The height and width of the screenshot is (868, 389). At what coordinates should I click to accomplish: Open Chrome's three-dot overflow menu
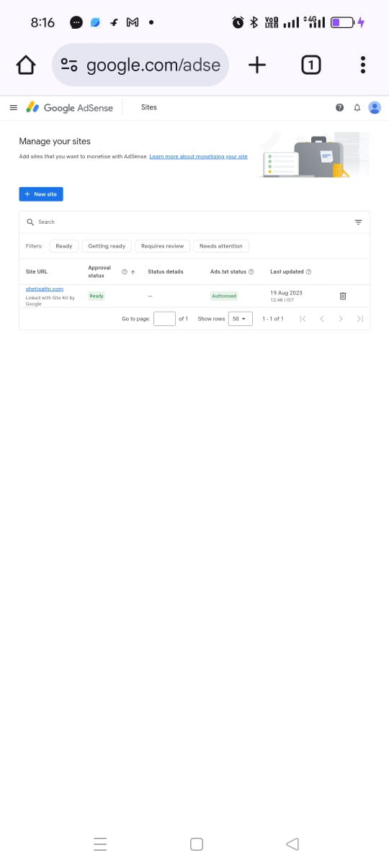pos(363,65)
